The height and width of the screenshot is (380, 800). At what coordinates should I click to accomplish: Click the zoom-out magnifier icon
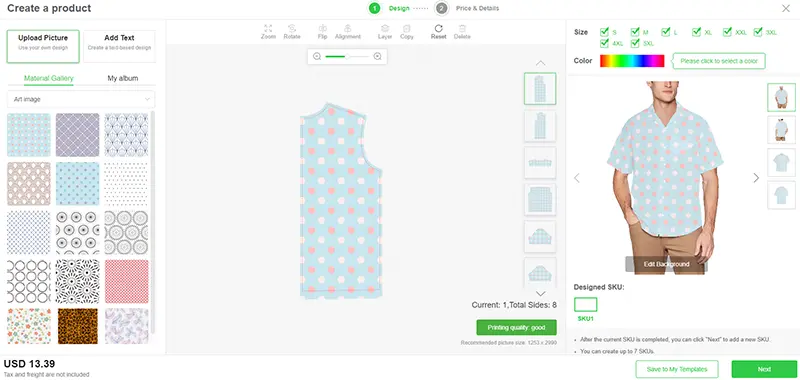coord(317,57)
